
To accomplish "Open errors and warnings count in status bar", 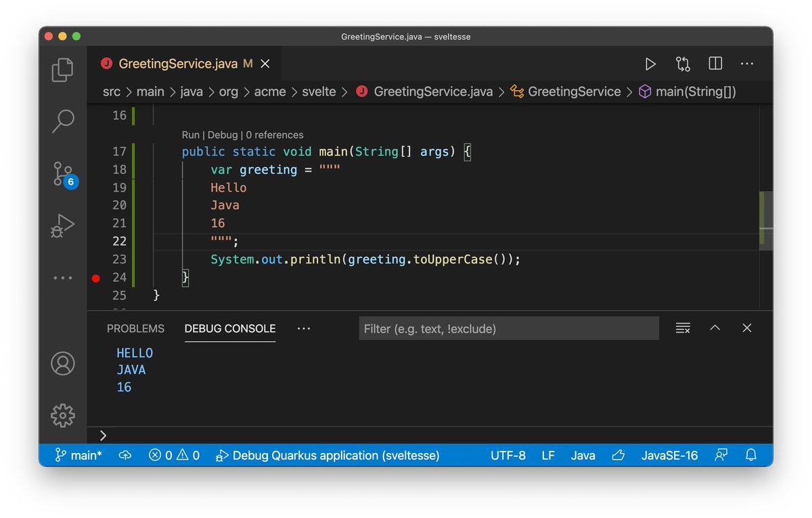I will pos(174,455).
